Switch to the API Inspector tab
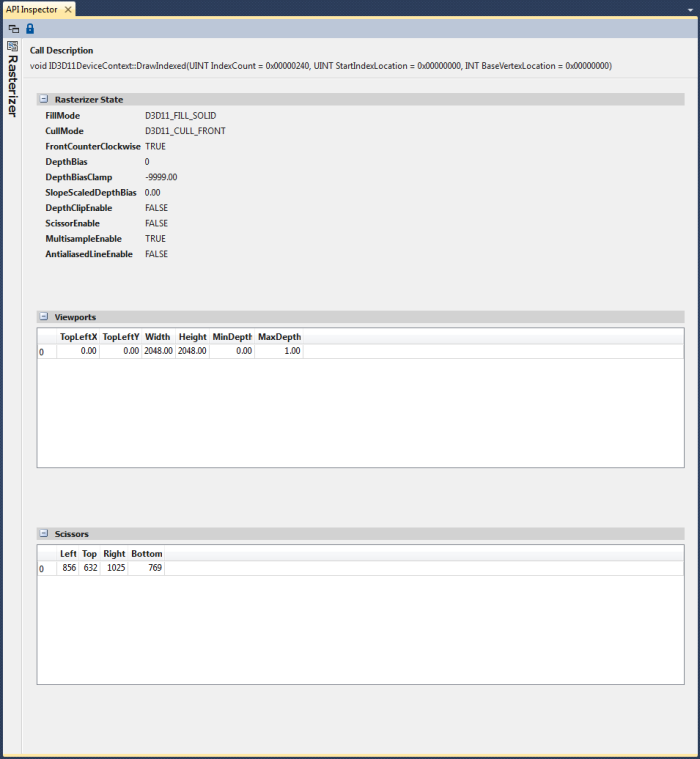700x759 pixels. (32, 8)
